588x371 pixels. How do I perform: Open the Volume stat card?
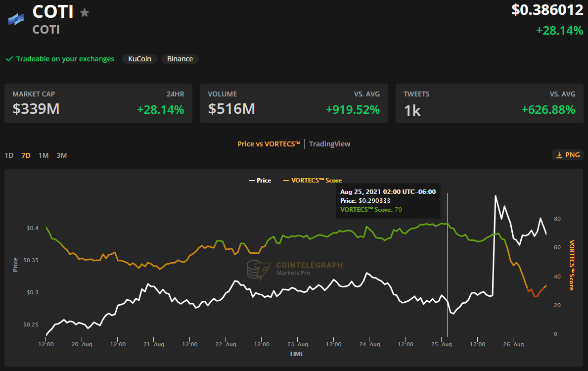(294, 103)
